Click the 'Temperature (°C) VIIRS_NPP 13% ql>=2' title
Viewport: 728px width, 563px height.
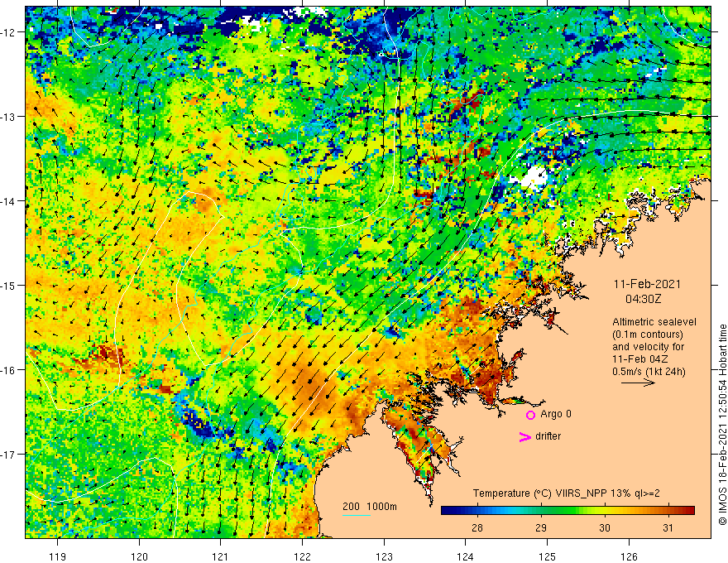coord(566,493)
